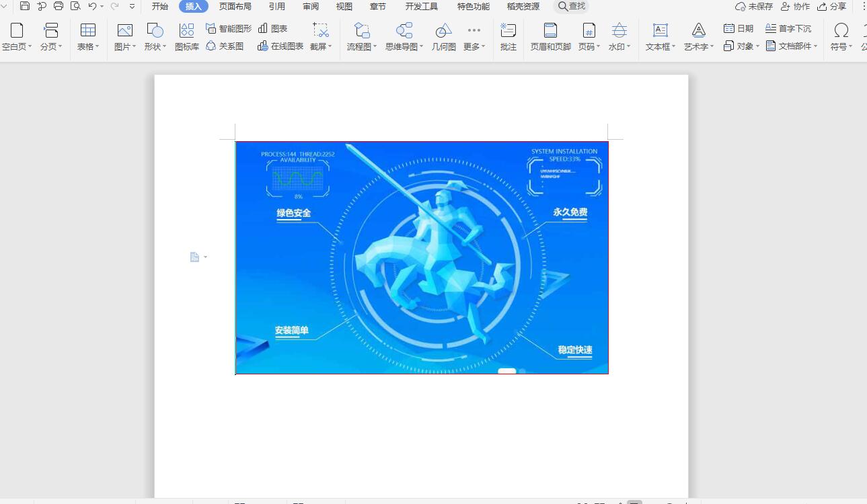Open the 图标库 icon library
Screen dimensions: 867x504
point(186,36)
